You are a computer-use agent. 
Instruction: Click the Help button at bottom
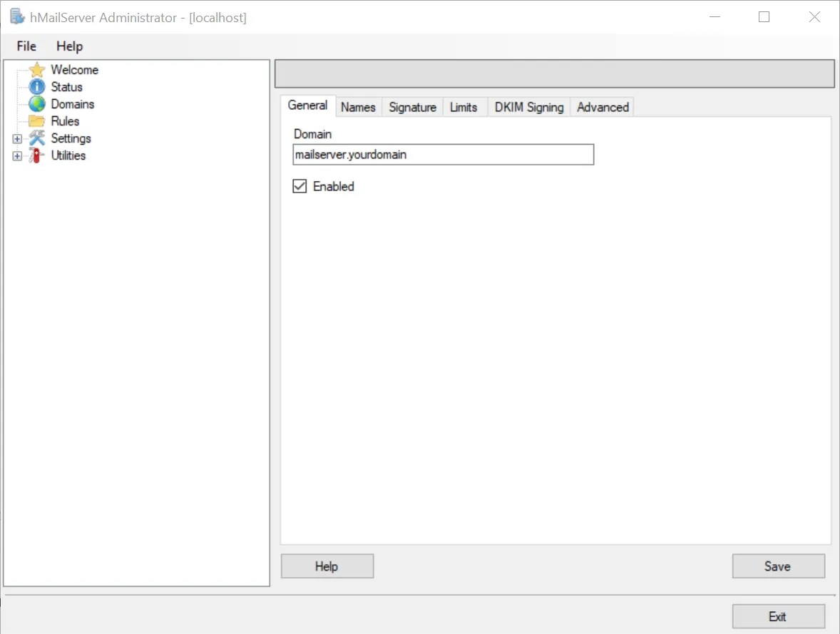(327, 566)
